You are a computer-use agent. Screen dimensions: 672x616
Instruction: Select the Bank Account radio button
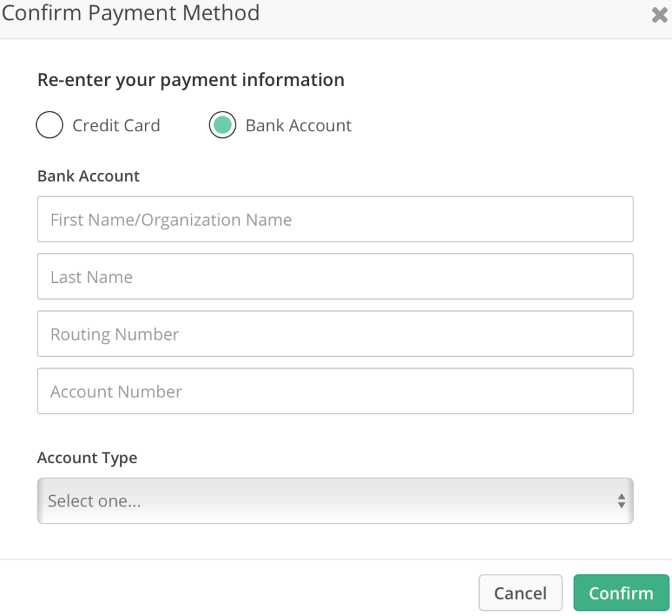click(x=222, y=125)
